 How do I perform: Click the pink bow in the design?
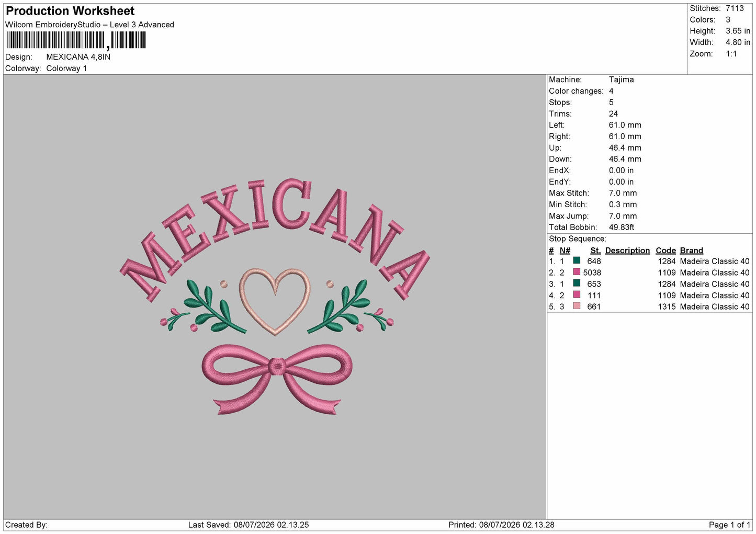click(x=277, y=379)
